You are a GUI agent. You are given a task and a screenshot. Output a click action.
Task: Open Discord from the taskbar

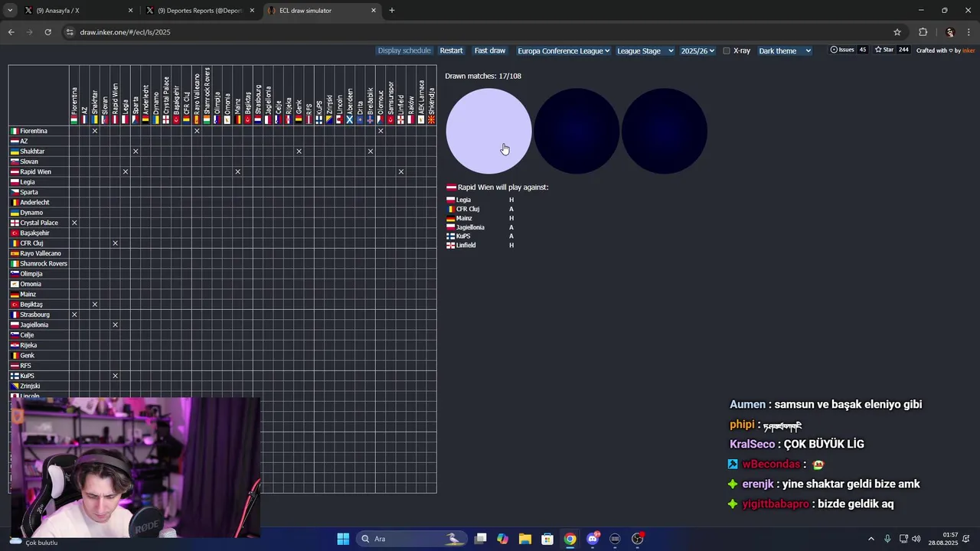pos(593,539)
